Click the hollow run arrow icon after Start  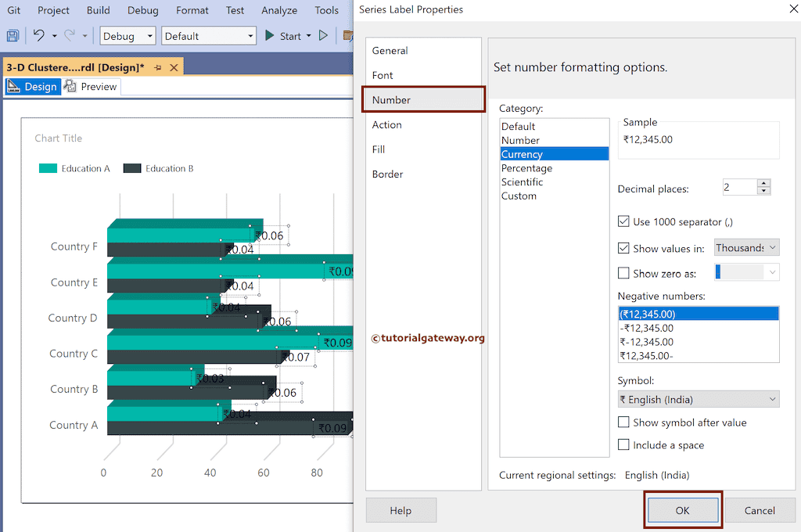[x=323, y=35]
